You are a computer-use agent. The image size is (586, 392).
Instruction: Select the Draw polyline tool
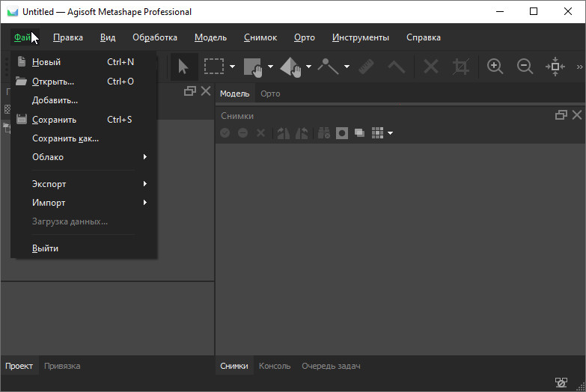tap(328, 67)
